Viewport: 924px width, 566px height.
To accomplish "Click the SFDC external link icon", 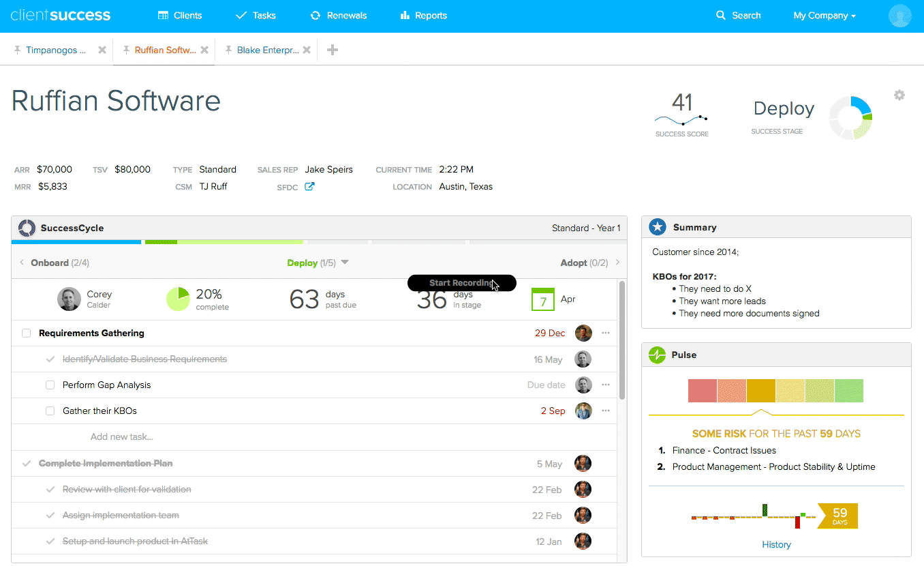I will pos(309,187).
